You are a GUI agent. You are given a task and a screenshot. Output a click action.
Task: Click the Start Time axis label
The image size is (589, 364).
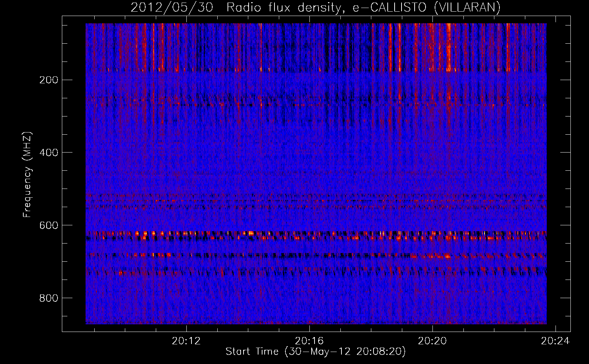[316, 352]
